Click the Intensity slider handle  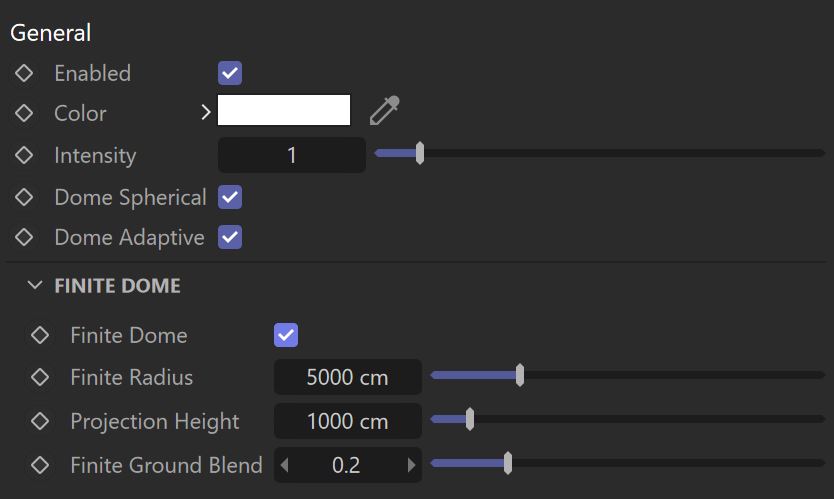point(420,153)
